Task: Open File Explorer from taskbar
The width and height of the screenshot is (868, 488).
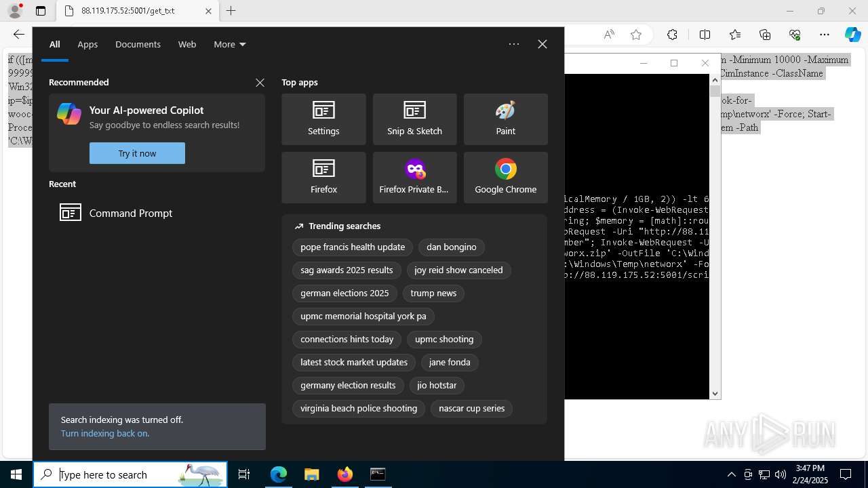Action: click(x=311, y=474)
